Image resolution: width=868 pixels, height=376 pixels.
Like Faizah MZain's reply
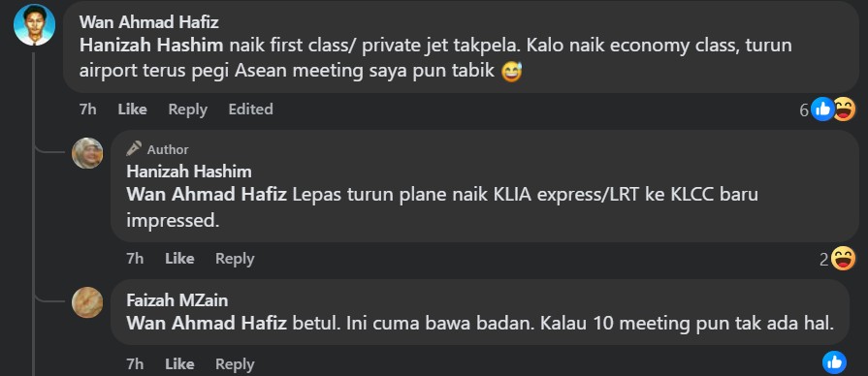pyautogui.click(x=179, y=363)
